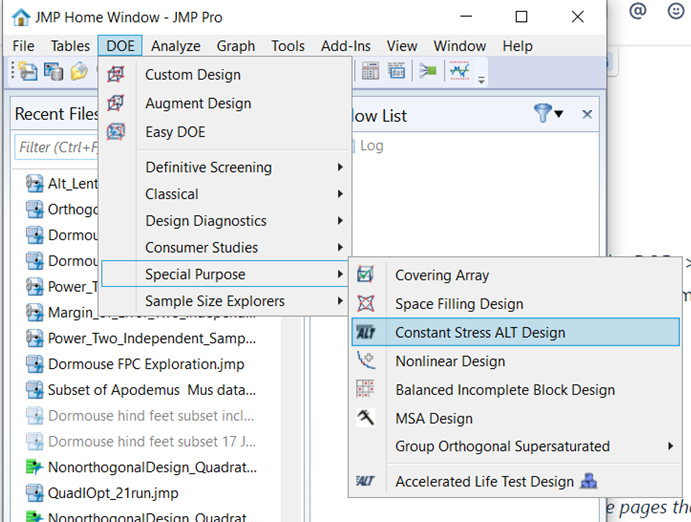
Task: Open the Analyze menu
Action: [x=175, y=46]
